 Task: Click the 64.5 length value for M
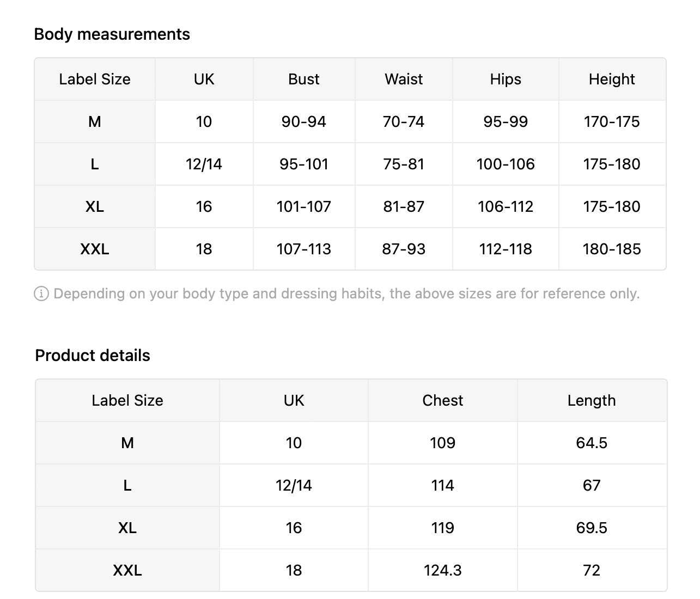[x=591, y=443]
